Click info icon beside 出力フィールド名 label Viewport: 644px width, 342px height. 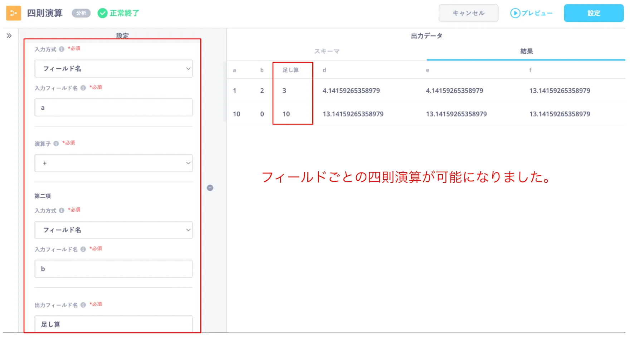(x=83, y=305)
